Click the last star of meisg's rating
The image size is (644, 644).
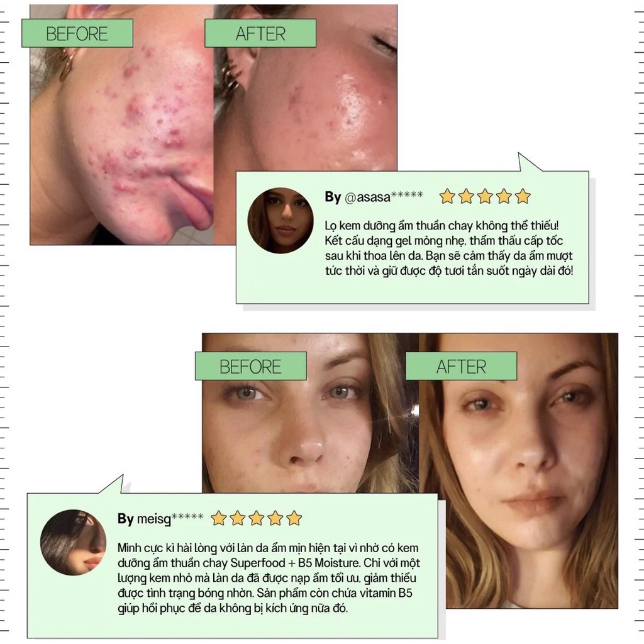tap(294, 518)
